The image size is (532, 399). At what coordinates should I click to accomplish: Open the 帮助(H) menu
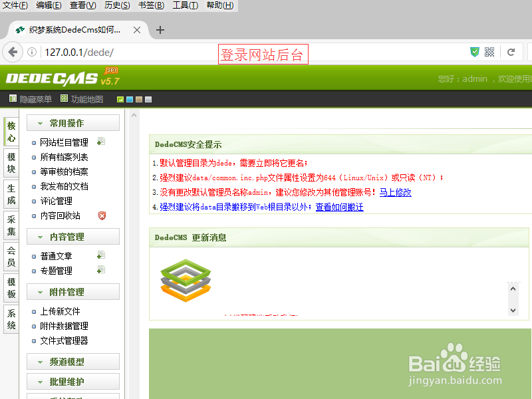pos(220,5)
